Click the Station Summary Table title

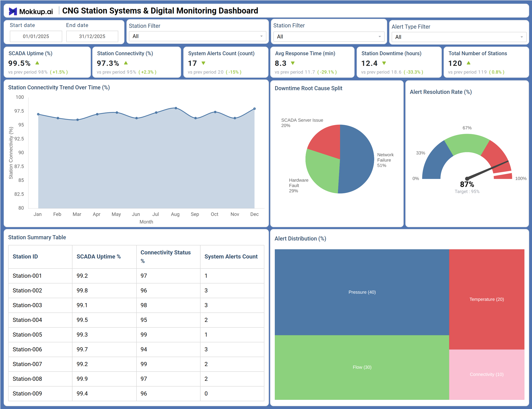[37, 237]
